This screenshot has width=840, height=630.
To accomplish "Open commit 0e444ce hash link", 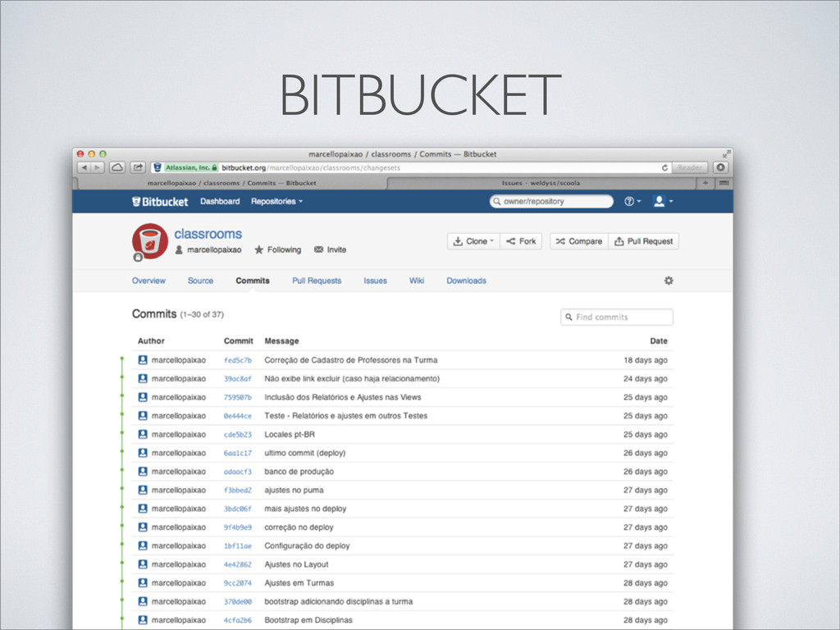I will click(237, 416).
